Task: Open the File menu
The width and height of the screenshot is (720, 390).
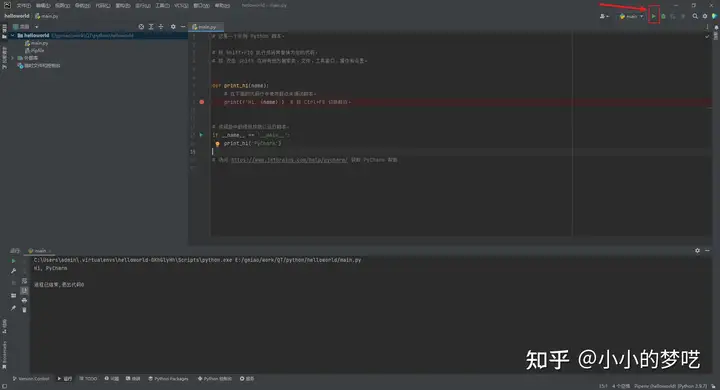Action: tap(23, 6)
